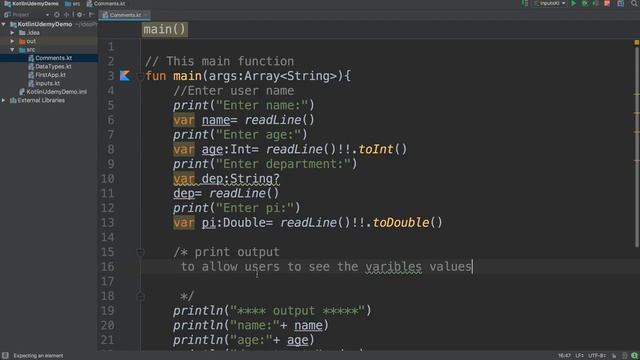Select the out folder row
The width and height of the screenshot is (640, 360).
tap(49, 41)
